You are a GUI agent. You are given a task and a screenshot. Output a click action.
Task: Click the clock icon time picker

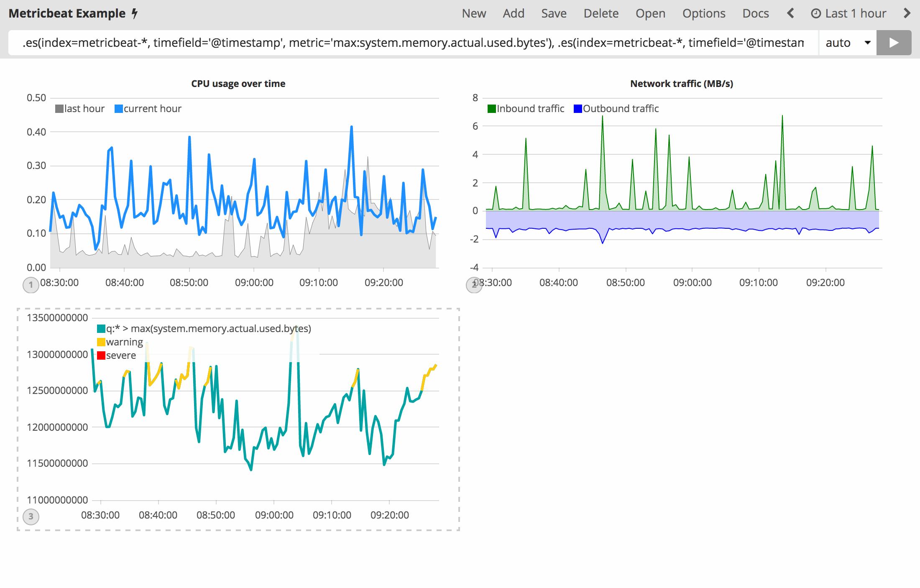[x=815, y=13]
